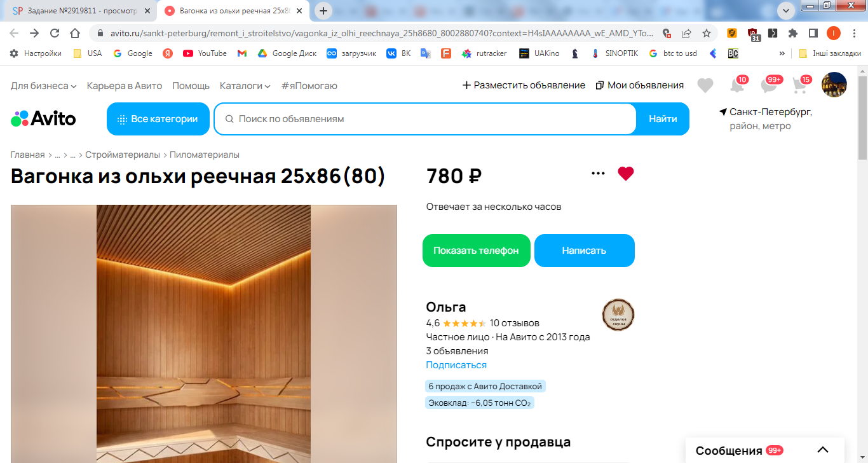Screen dimensions: 868x463
Task: Open the user profile avatar
Action: (834, 85)
